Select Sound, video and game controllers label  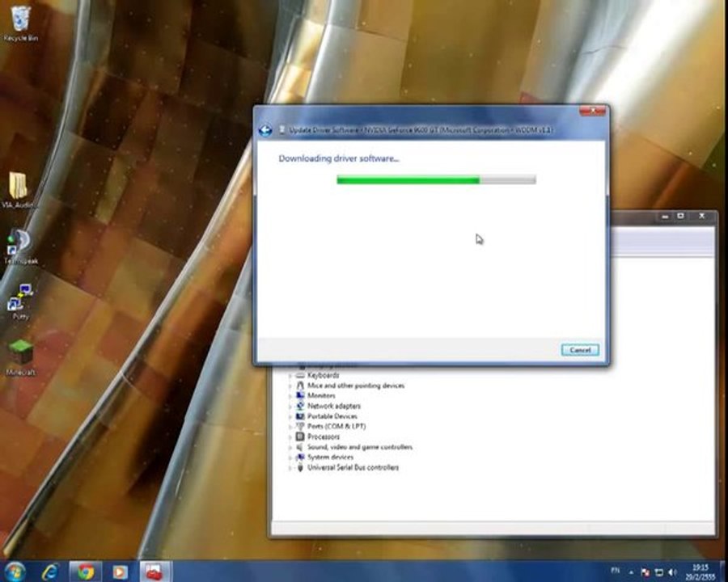(x=360, y=447)
